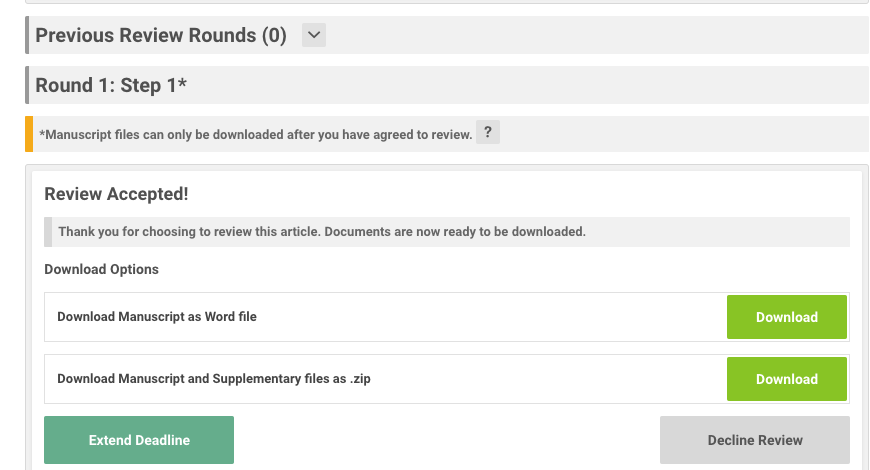Click the orange warning stripe beside manuscript note
The image size is (870, 470).
pyautogui.click(x=29, y=134)
